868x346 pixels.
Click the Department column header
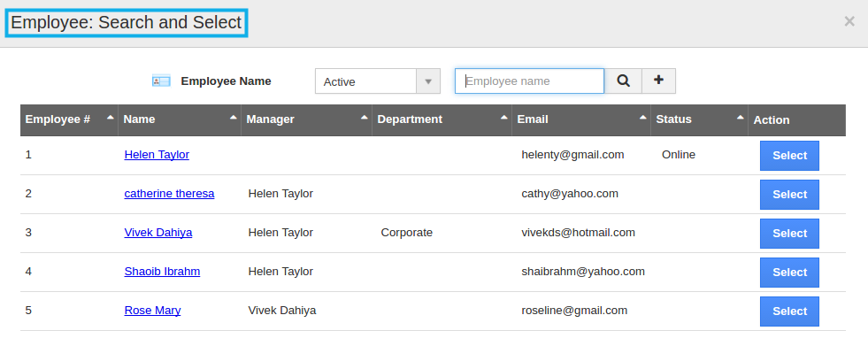pyautogui.click(x=442, y=119)
